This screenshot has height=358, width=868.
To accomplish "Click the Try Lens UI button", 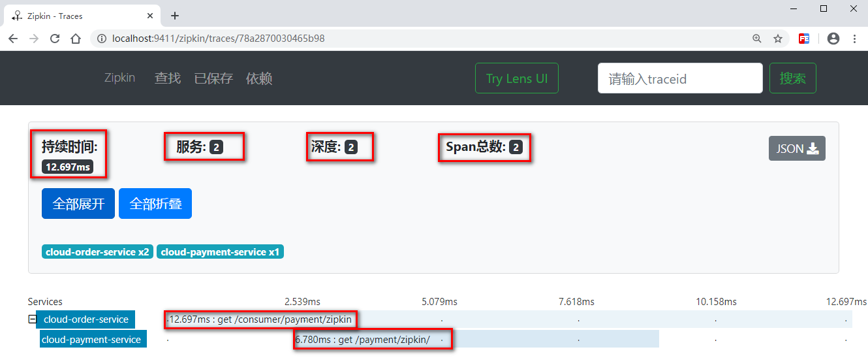I will coord(517,78).
